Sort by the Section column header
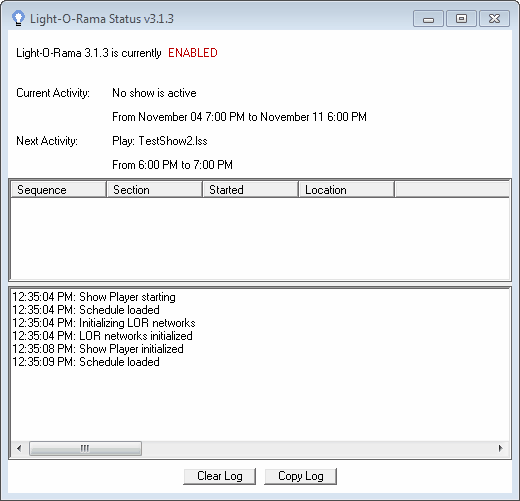This screenshot has width=520, height=501. click(155, 190)
